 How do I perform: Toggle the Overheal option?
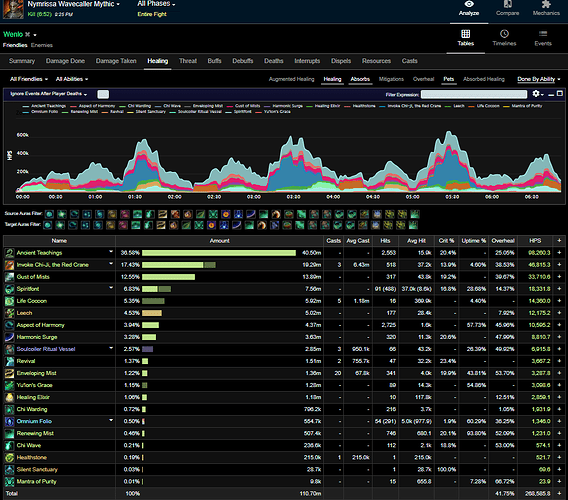point(423,79)
